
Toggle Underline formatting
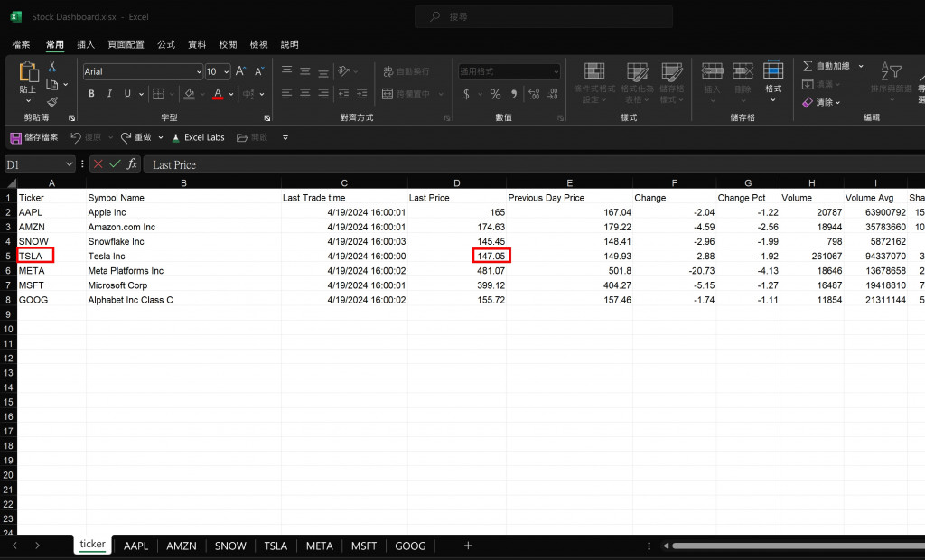point(127,94)
